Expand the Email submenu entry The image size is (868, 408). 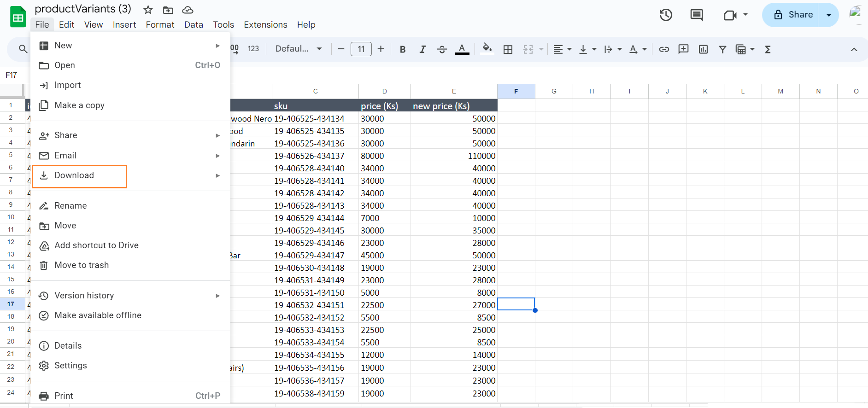click(130, 155)
